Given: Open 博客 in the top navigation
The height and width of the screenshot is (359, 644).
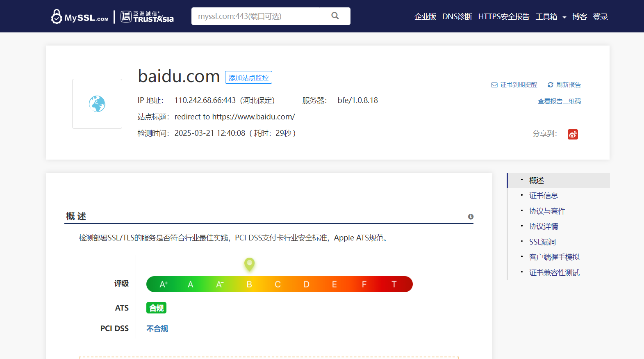Looking at the screenshot, I should [x=580, y=17].
